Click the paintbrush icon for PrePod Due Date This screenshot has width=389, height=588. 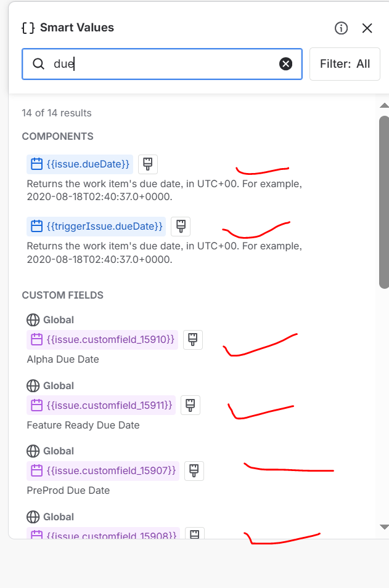click(194, 470)
